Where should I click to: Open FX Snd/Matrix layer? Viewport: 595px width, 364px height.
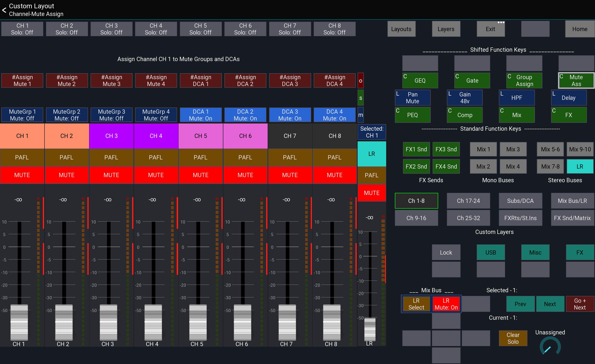tap(572, 218)
